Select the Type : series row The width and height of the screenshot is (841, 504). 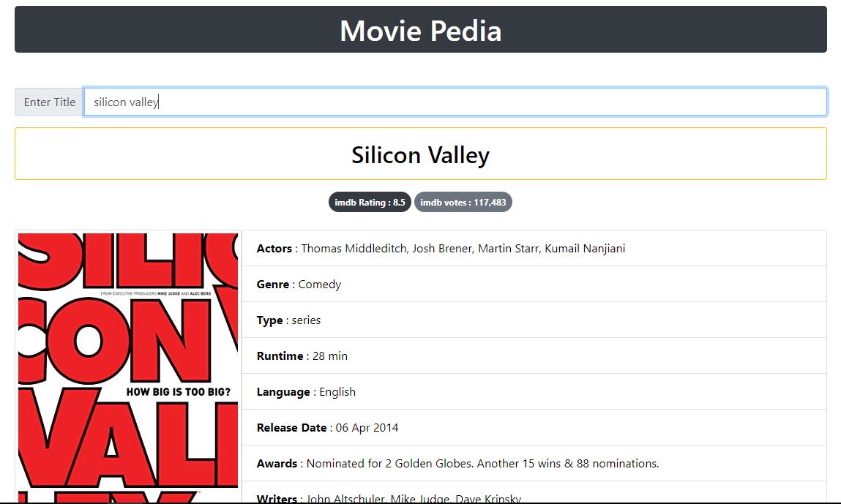coord(534,320)
